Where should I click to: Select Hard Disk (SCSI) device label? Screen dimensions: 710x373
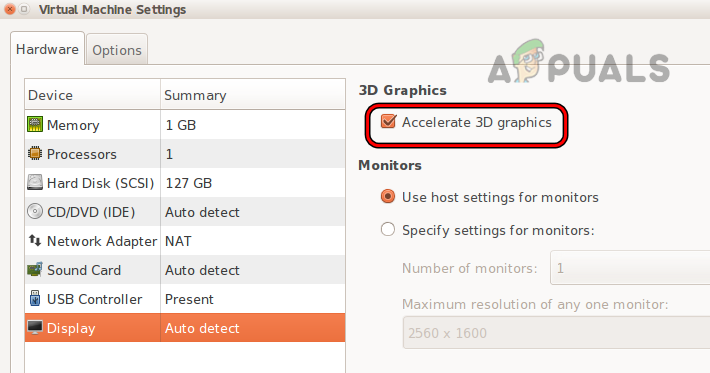pos(101,183)
